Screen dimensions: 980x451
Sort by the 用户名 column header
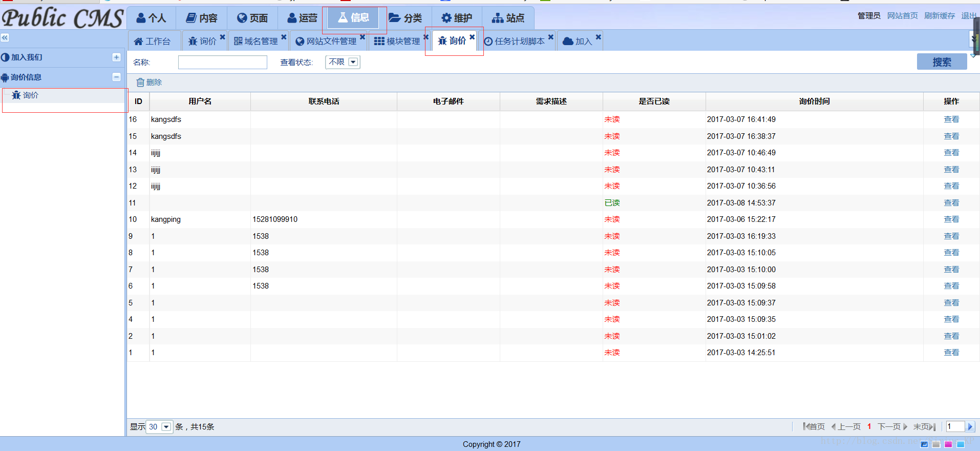(200, 101)
